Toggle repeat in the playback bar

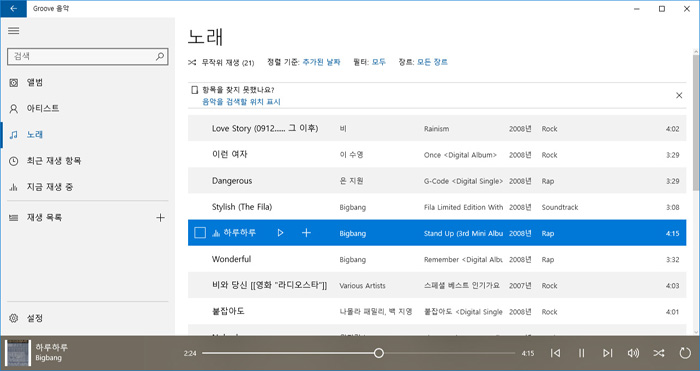tap(685, 353)
